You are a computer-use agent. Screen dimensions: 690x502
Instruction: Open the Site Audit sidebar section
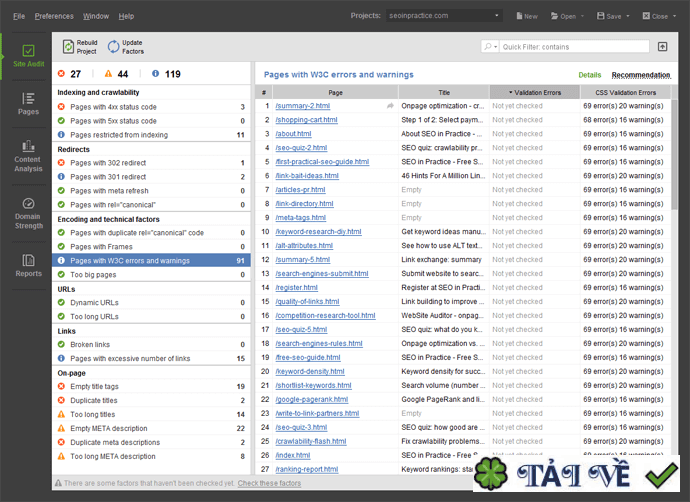pos(28,56)
